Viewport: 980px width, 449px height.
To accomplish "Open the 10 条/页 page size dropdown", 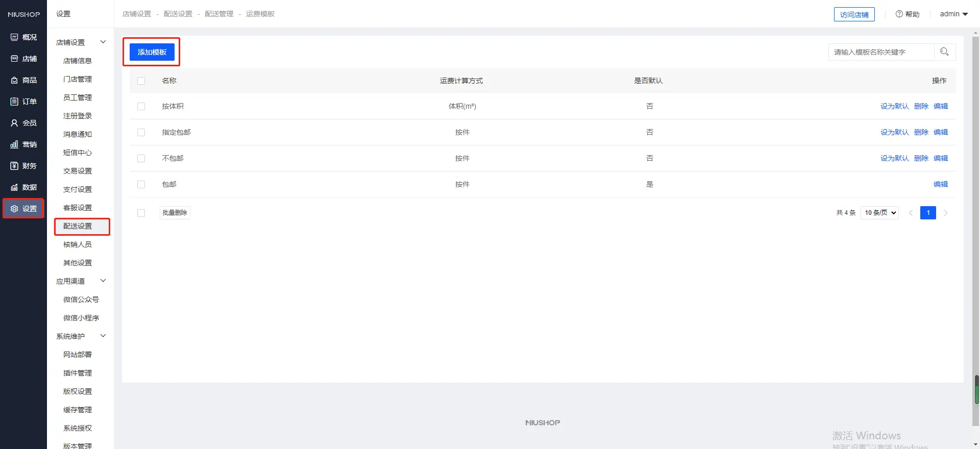I will [879, 213].
